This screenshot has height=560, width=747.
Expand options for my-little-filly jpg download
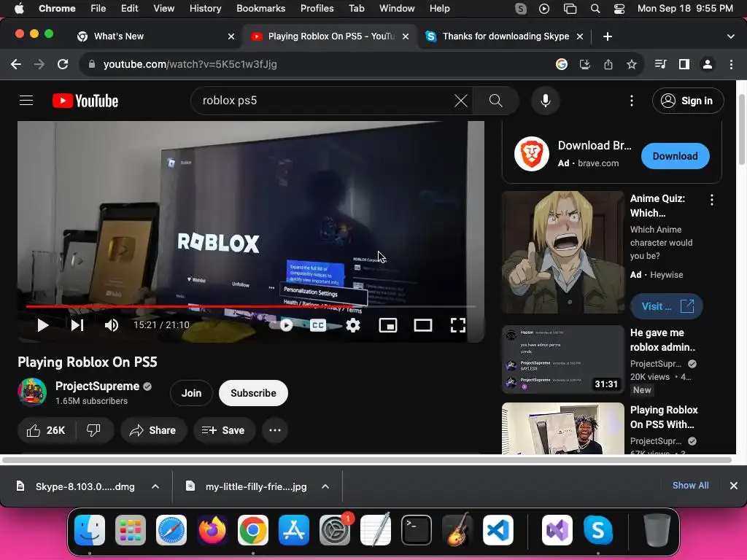tap(325, 486)
